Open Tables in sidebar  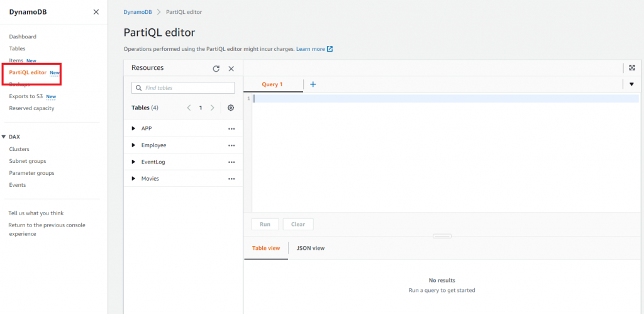coord(17,48)
